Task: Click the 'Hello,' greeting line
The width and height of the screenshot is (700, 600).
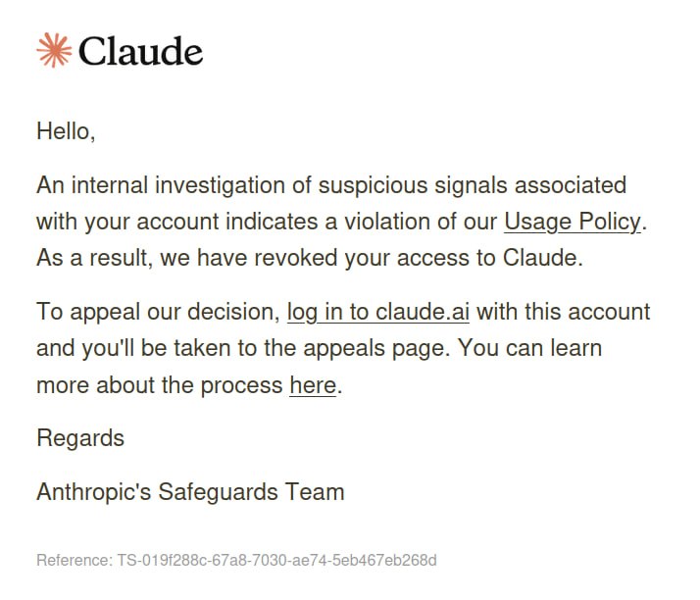Action: pos(66,131)
